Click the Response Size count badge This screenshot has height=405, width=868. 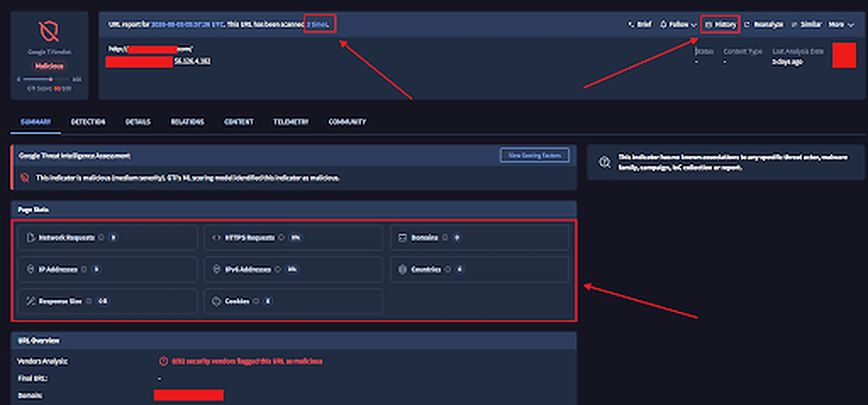point(103,301)
